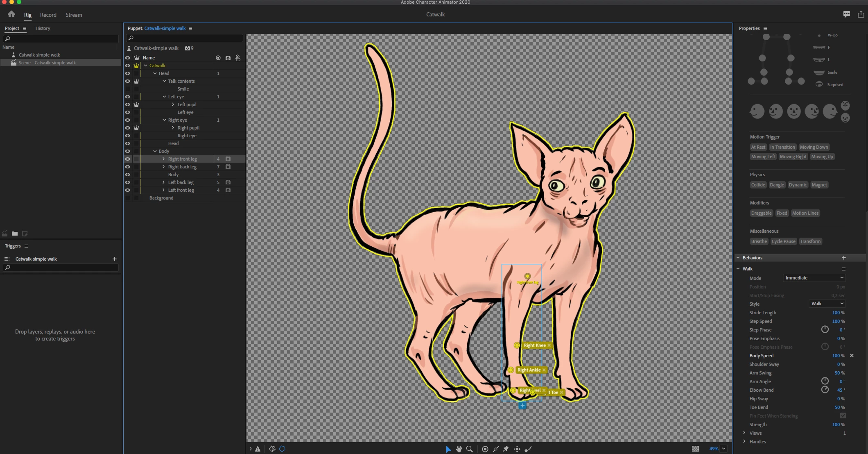Screen dimensions: 868x454
Task: Hide the Right front leg layer
Action: tap(127, 159)
